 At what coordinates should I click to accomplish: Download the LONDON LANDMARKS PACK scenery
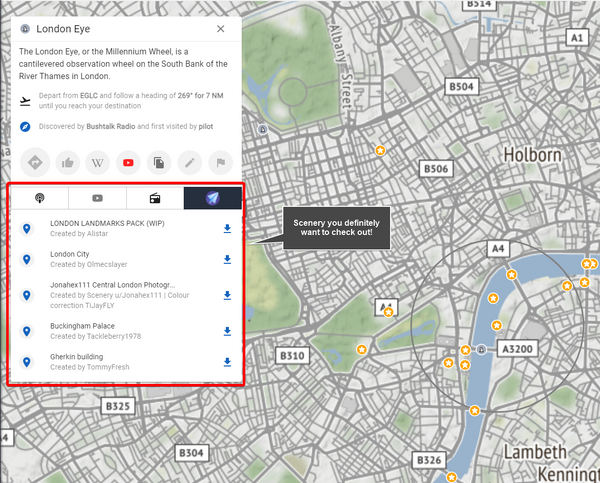[x=227, y=229]
